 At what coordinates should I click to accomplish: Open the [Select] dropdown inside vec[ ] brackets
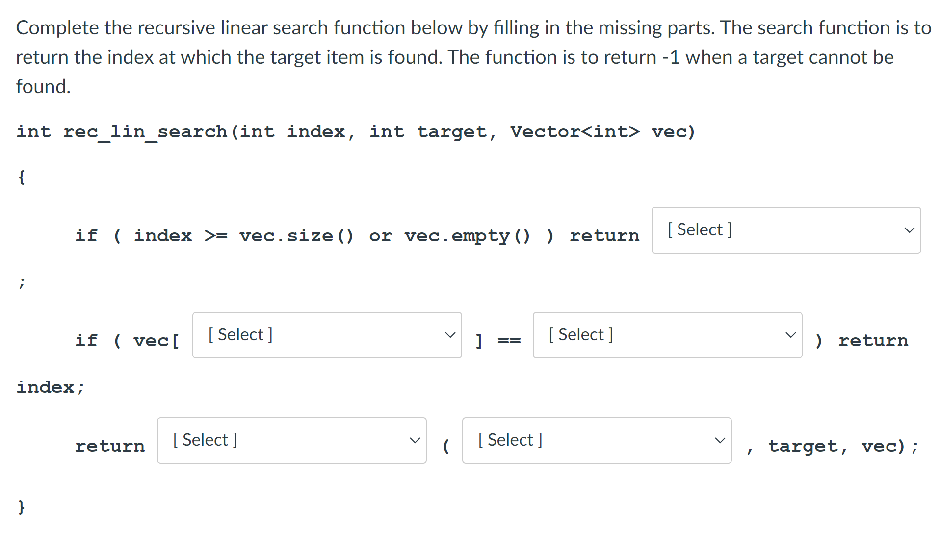pos(326,335)
